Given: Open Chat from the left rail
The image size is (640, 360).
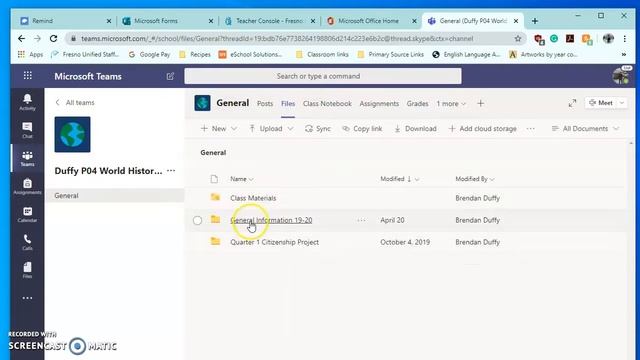Looking at the screenshot, I should pyautogui.click(x=27, y=130).
